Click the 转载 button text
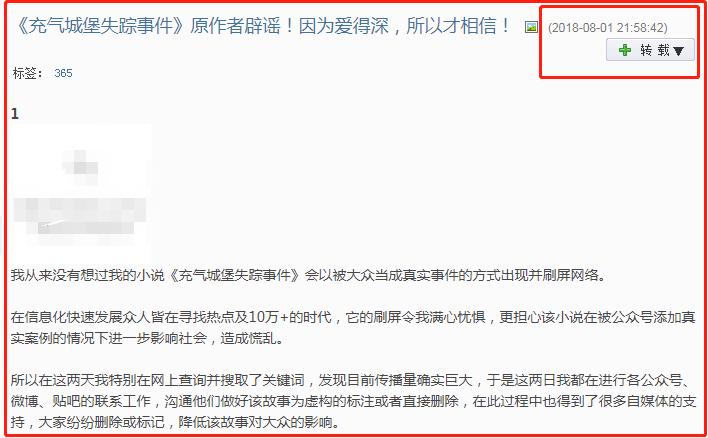708x438 pixels. pyautogui.click(x=654, y=50)
